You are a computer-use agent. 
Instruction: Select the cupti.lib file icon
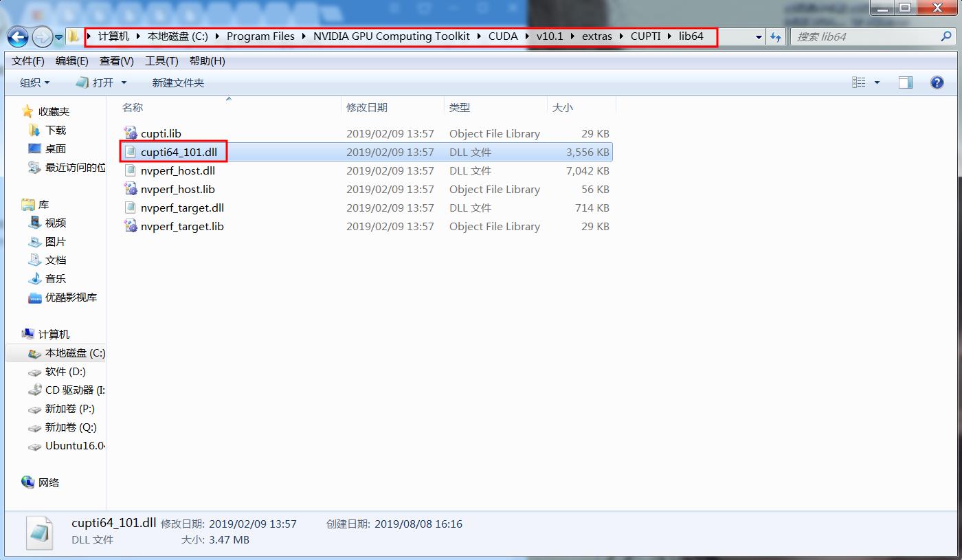click(131, 133)
